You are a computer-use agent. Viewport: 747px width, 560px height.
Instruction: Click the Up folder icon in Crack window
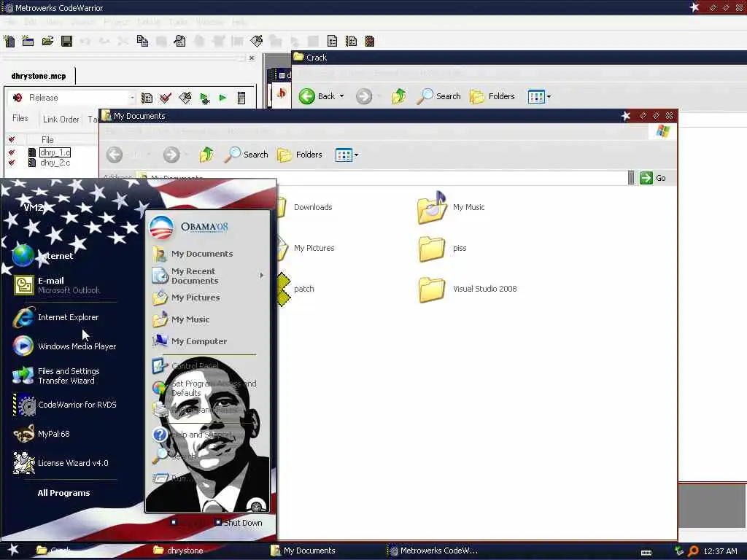(399, 96)
